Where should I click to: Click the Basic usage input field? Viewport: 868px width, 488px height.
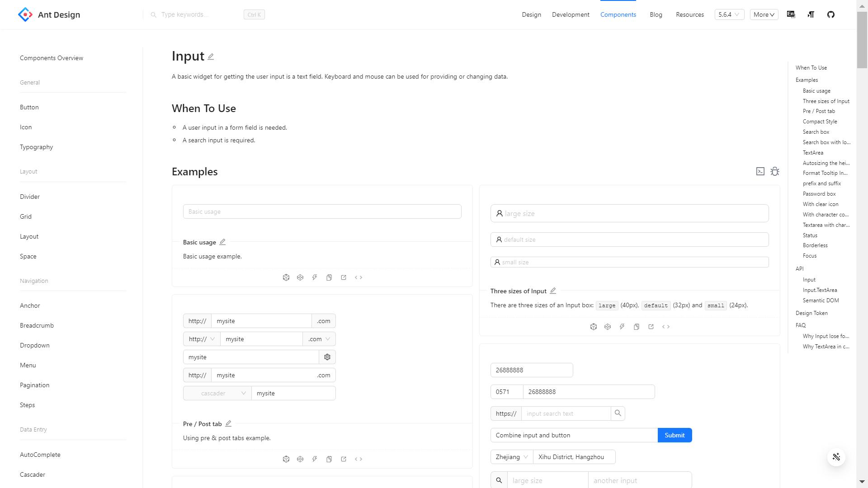coord(322,211)
